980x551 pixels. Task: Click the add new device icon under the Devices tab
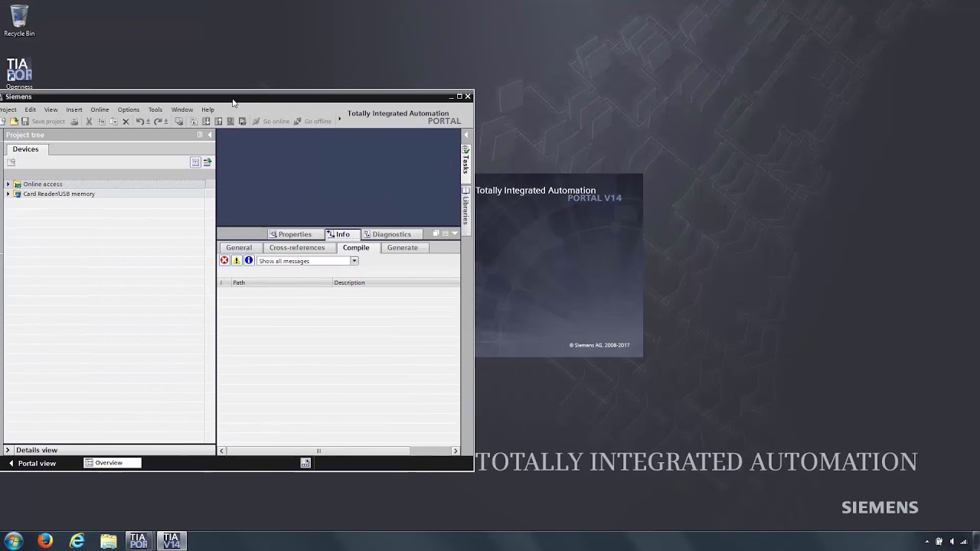pyautogui.click(x=11, y=162)
